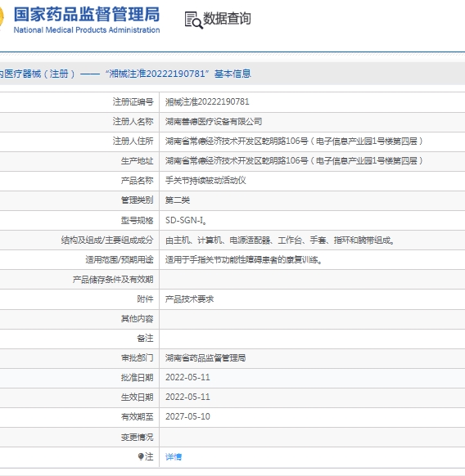This screenshot has height=476, width=465.
Task: Click the 生效日期 value 2022-05-11
Action: (x=187, y=397)
